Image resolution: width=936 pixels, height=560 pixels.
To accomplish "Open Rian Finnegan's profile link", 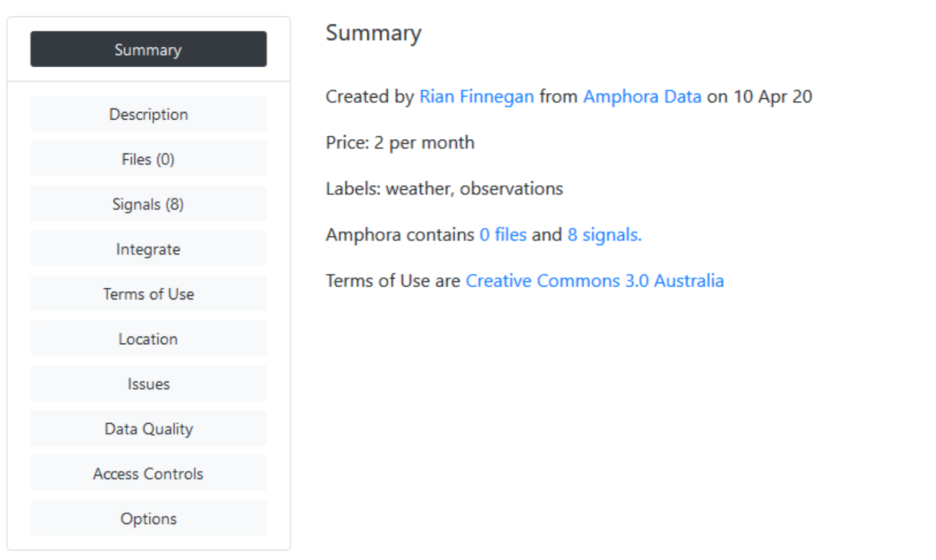I will [477, 96].
